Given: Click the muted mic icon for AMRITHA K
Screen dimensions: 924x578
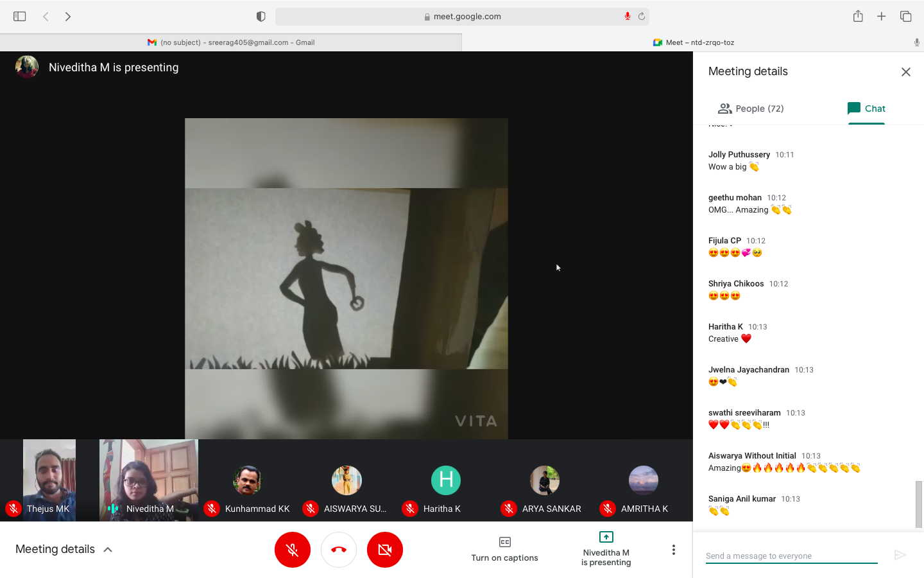Looking at the screenshot, I should pyautogui.click(x=608, y=509).
